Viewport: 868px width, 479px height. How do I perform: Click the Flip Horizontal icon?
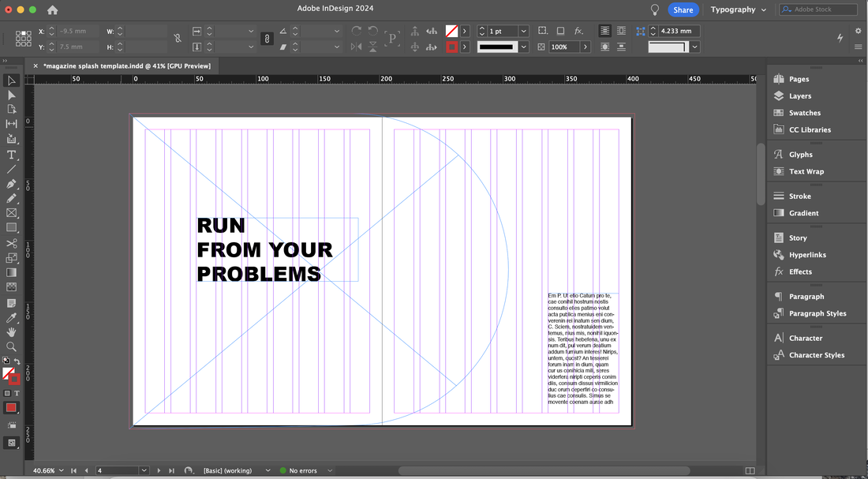pyautogui.click(x=357, y=47)
